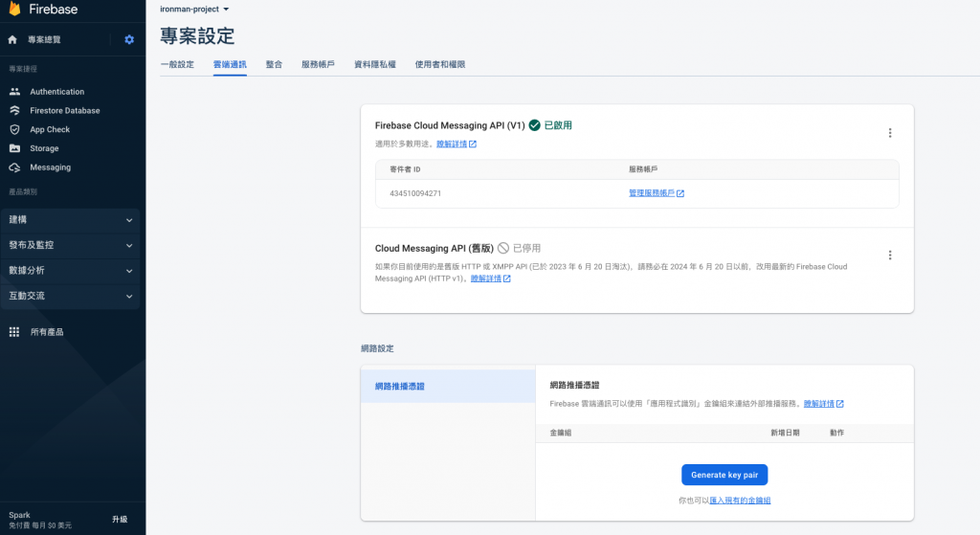
Task: Click 瞭解詳情 link in legacy API description
Action: coord(485,279)
